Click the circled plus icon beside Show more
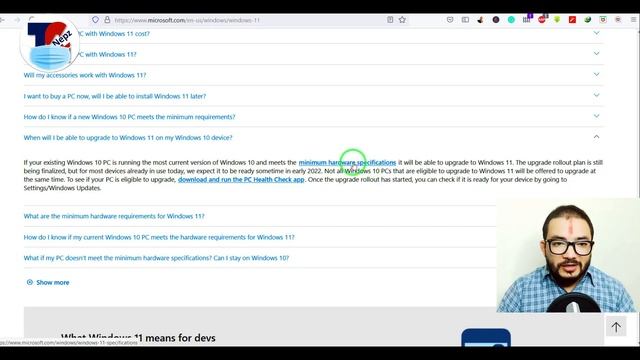Screen dimensions: 640x360 click(29, 282)
